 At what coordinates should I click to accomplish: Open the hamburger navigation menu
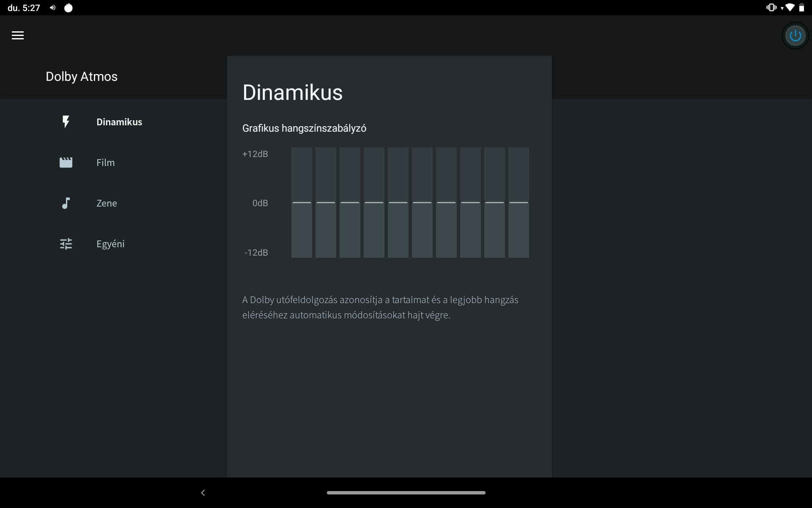pyautogui.click(x=18, y=36)
